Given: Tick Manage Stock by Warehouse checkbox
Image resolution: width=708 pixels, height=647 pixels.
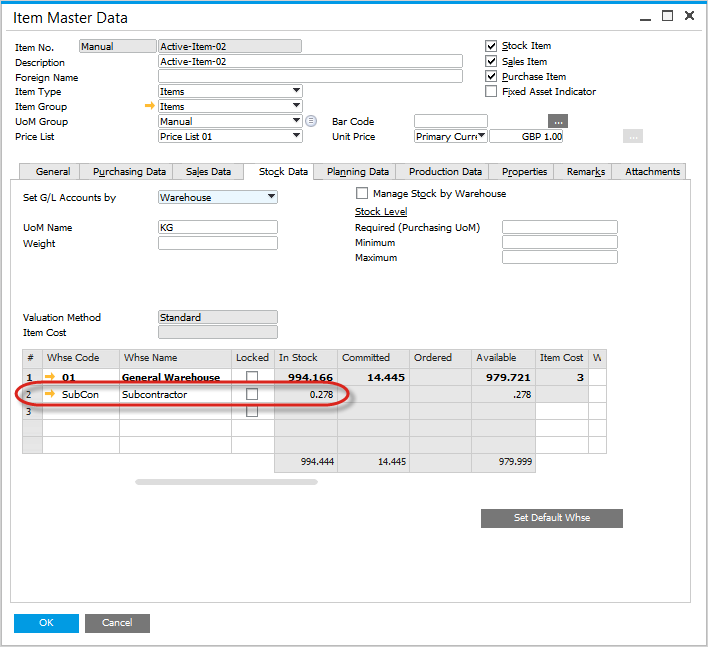Looking at the screenshot, I should (x=362, y=194).
